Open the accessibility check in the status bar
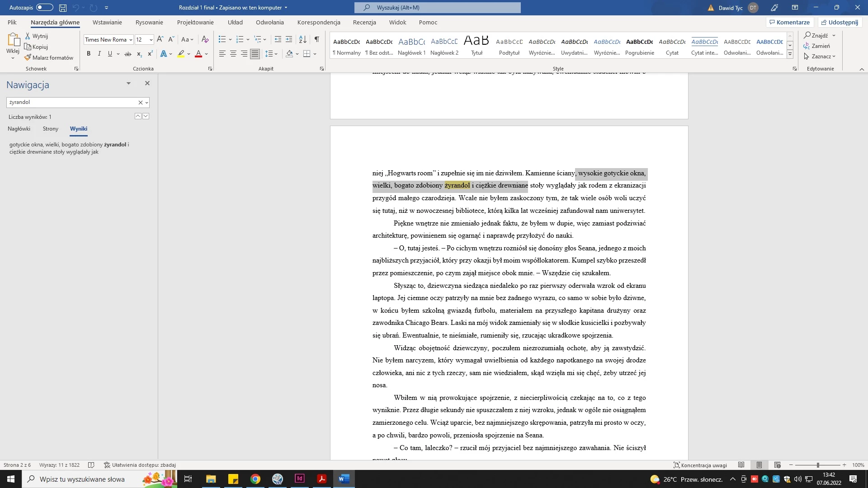 tap(140, 465)
